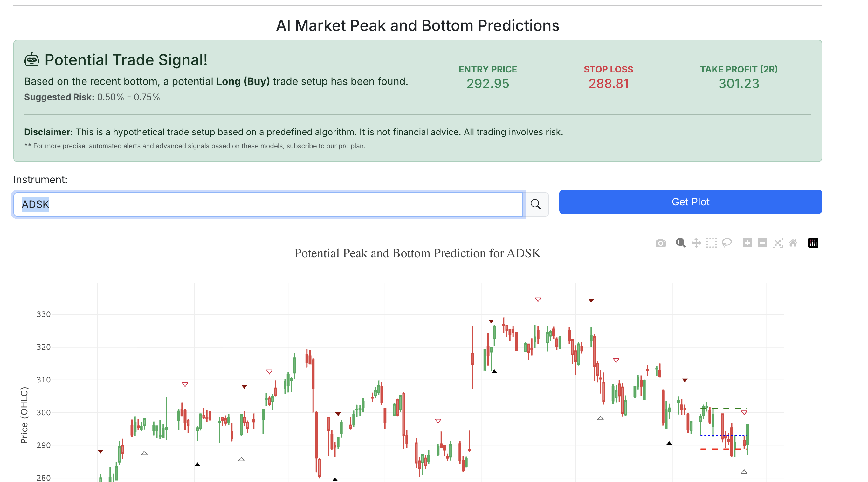The width and height of the screenshot is (868, 482).
Task: Autoscale the chart axes
Action: 777,243
